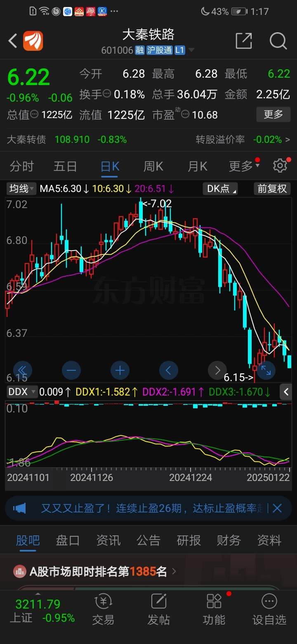297x644 pixels.
Task: Tap the 沪股通 badge
Action: point(159,50)
